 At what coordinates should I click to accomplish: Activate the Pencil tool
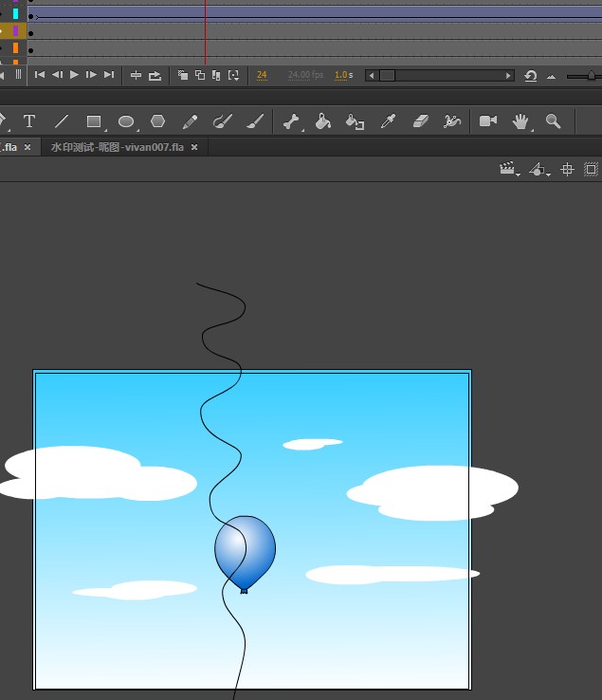pyautogui.click(x=190, y=121)
